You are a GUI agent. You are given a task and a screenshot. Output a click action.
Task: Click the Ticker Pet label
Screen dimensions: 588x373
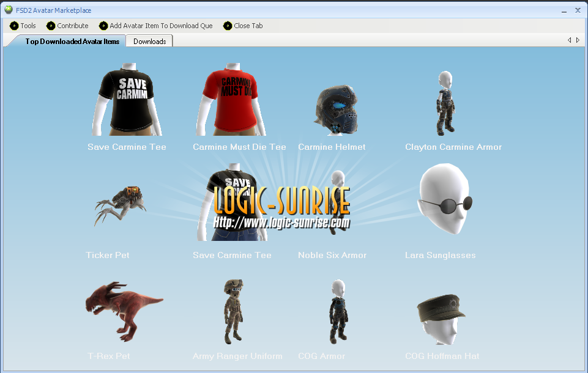[x=108, y=255]
